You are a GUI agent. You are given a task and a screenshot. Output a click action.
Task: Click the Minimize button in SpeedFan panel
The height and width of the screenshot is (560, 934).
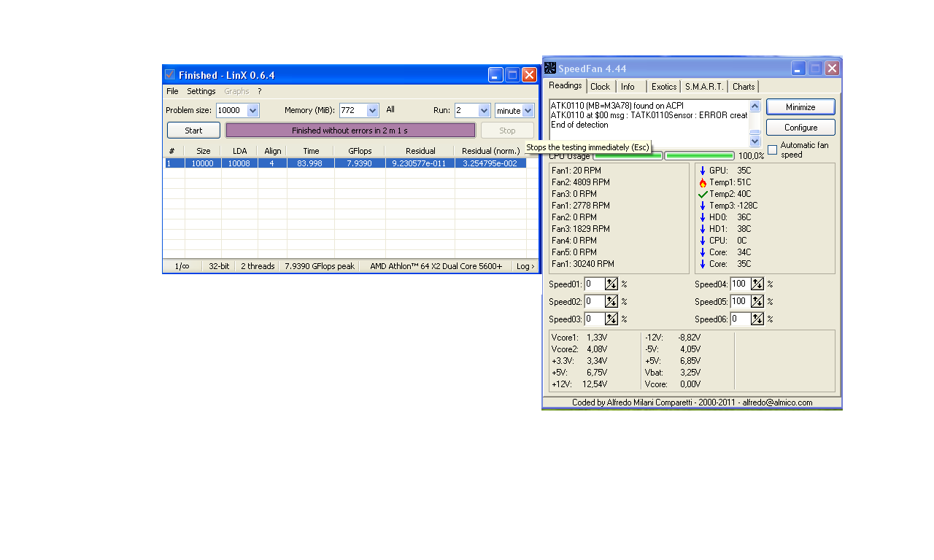[x=800, y=107]
